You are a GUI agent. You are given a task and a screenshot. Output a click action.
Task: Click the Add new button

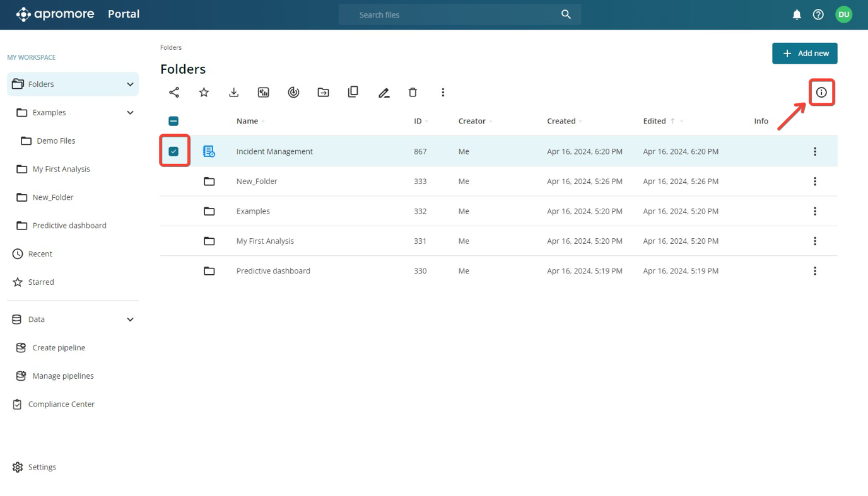point(804,54)
